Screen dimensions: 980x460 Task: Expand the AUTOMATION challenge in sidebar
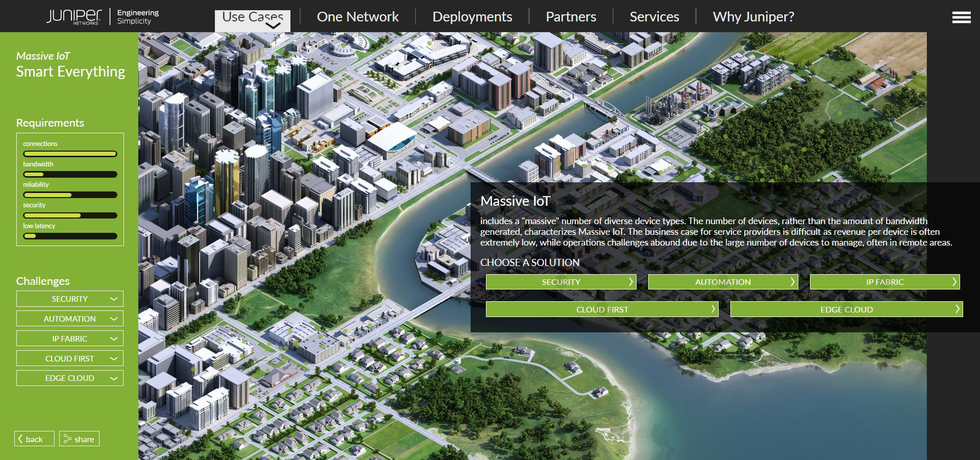coord(70,319)
